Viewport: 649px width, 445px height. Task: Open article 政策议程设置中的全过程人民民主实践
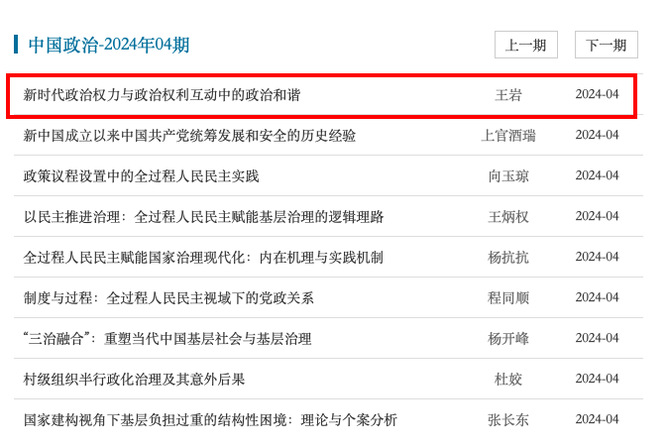coord(141,176)
